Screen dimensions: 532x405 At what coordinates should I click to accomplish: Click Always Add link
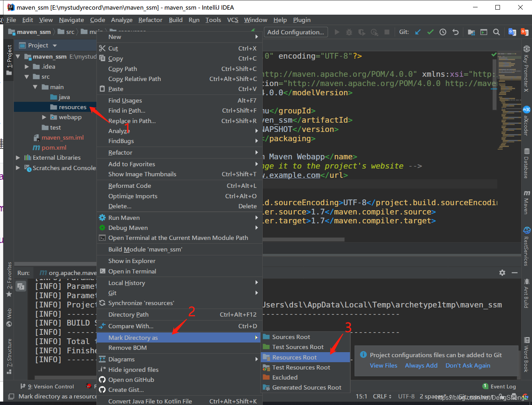click(421, 366)
